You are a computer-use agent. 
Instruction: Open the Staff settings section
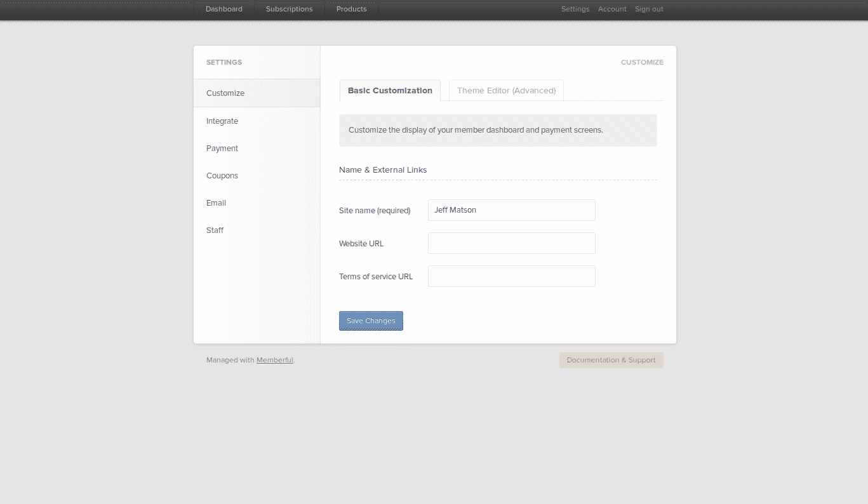click(215, 230)
